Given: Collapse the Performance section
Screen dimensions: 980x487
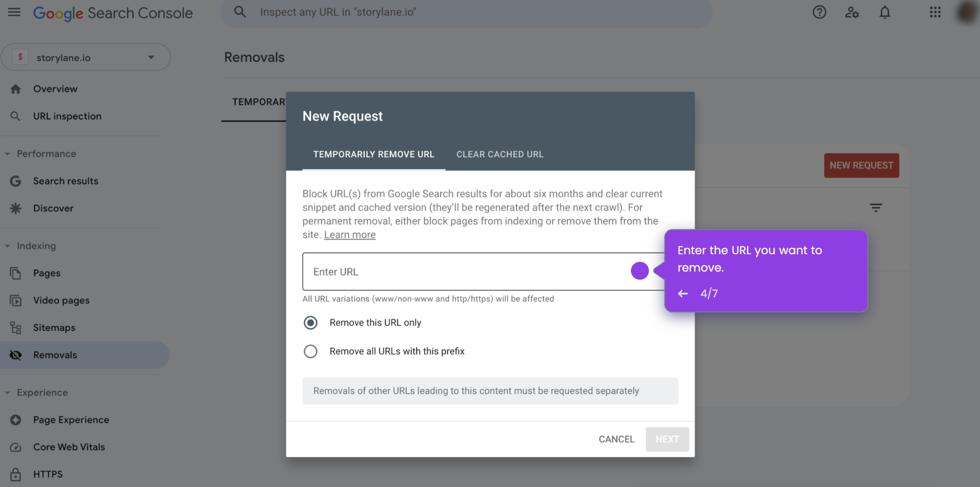Looking at the screenshot, I should point(7,154).
